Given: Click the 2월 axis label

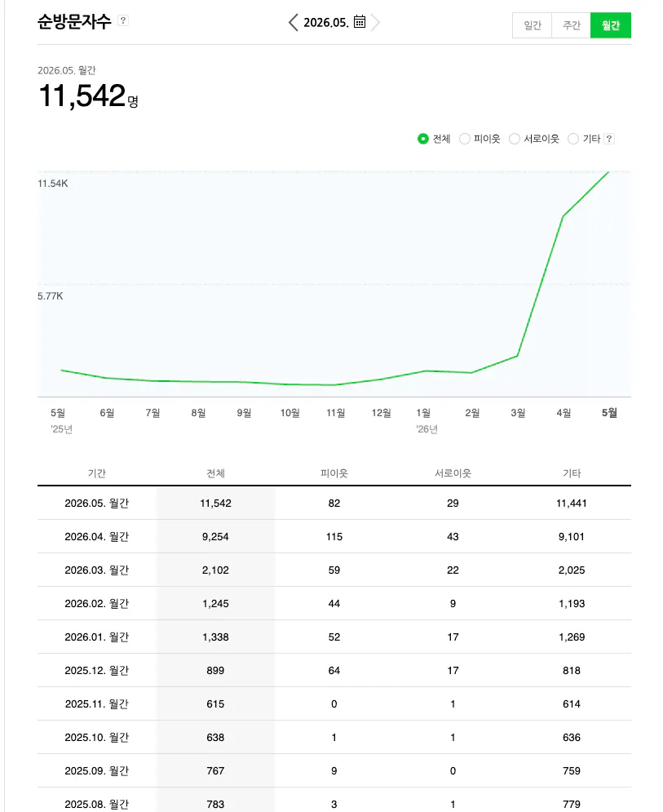Looking at the screenshot, I should click(x=472, y=413).
